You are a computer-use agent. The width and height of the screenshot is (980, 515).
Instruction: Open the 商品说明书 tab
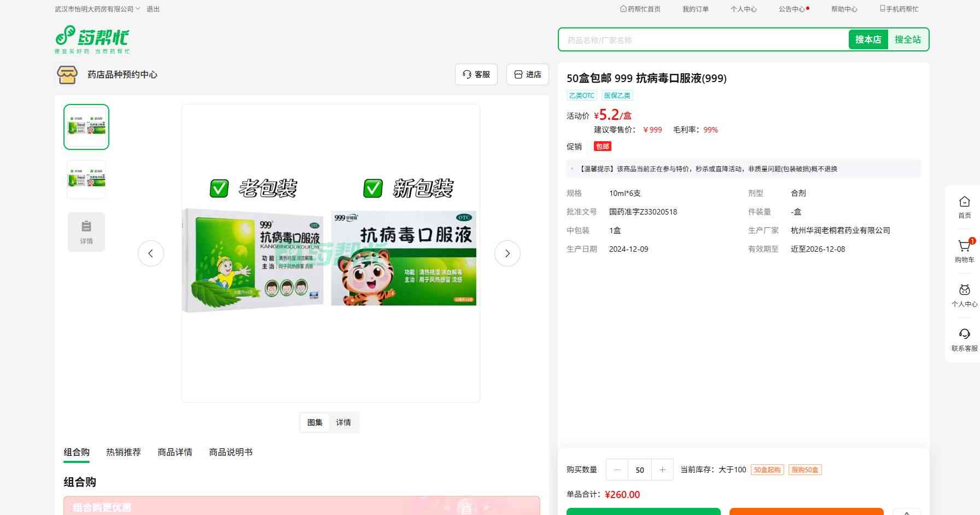point(231,452)
